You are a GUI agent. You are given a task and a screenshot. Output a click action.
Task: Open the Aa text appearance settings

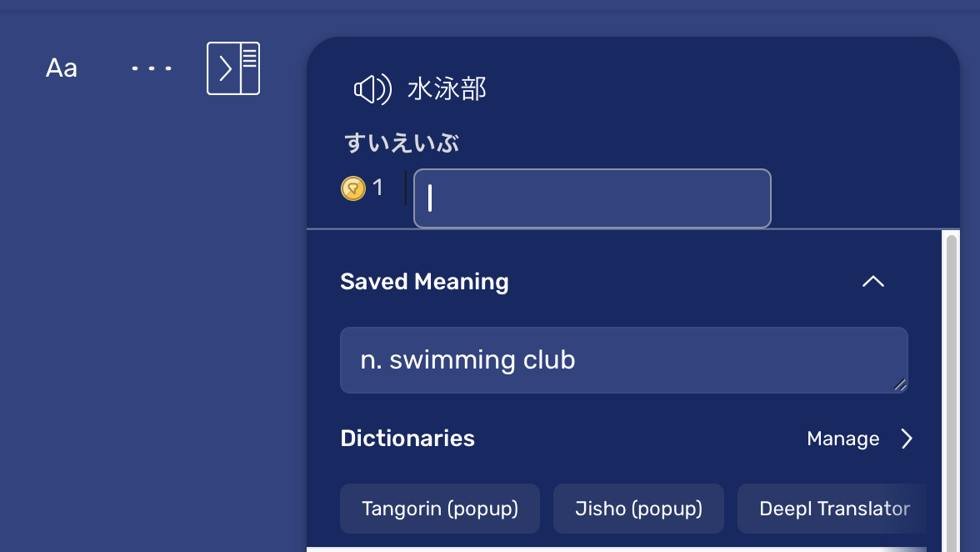tap(62, 68)
